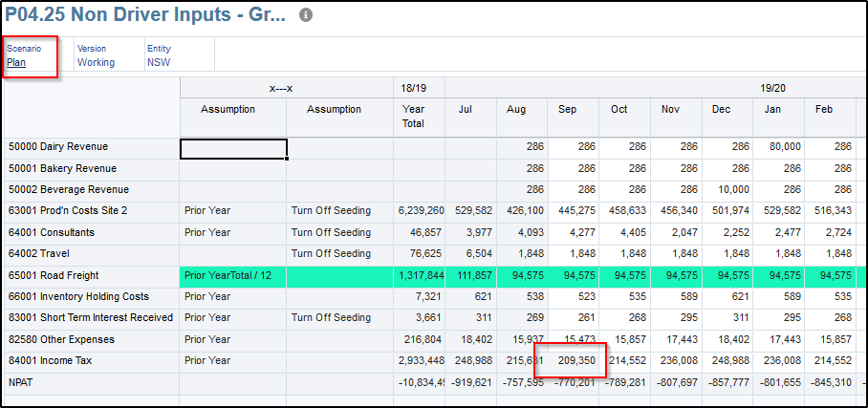The width and height of the screenshot is (868, 408).
Task: Open the Scenario Plan link
Action: click(16, 62)
